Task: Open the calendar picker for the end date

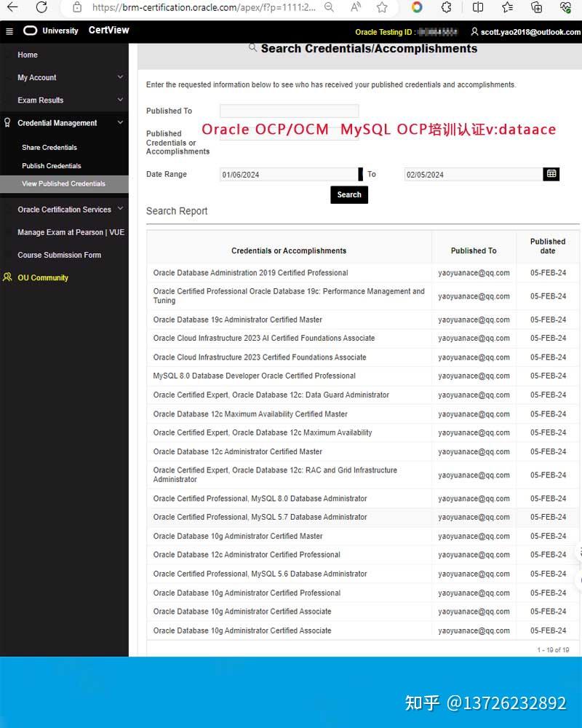Action: point(551,174)
